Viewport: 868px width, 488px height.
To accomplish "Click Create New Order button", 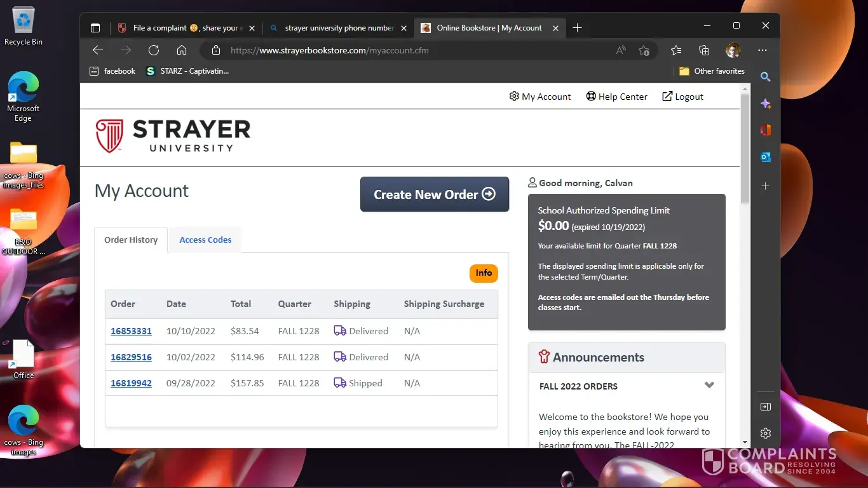I will (x=435, y=194).
